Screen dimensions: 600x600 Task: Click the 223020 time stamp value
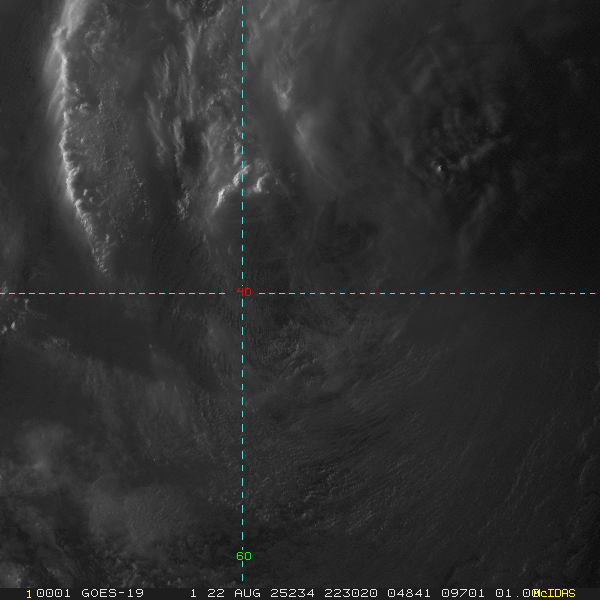pos(351,593)
